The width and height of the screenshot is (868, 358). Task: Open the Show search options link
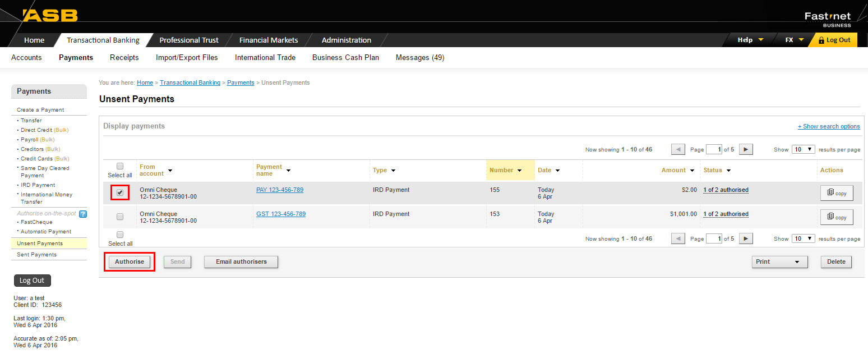point(829,126)
